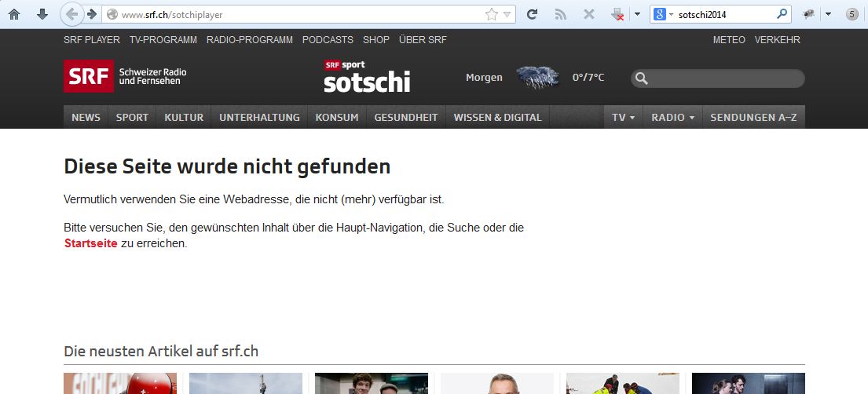The height and width of the screenshot is (394, 868).
Task: Click the 0°/7°C temperature text
Action: 588,78
